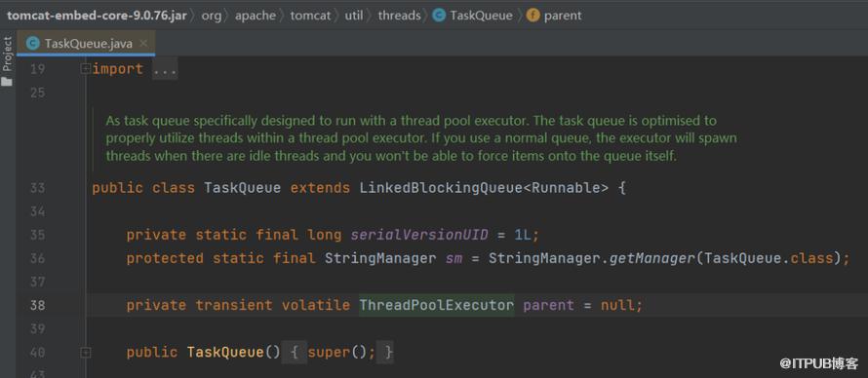Switch to the TaskQueue.java editor tab

[86, 44]
